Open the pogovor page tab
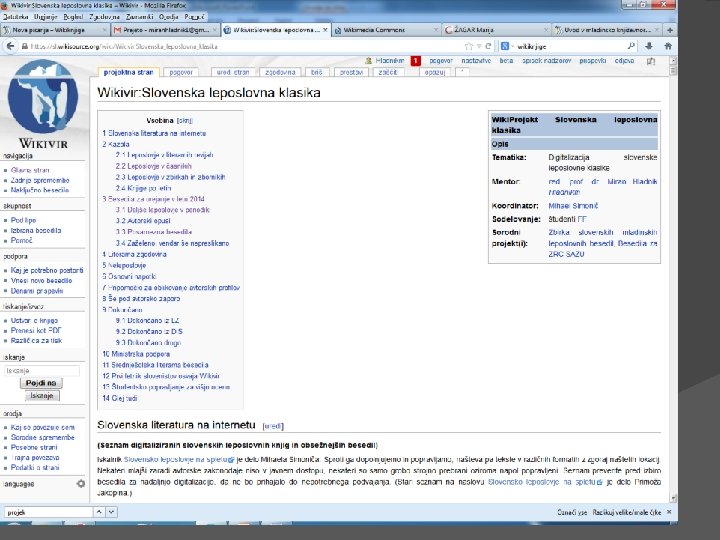The width and height of the screenshot is (720, 540). [181, 72]
